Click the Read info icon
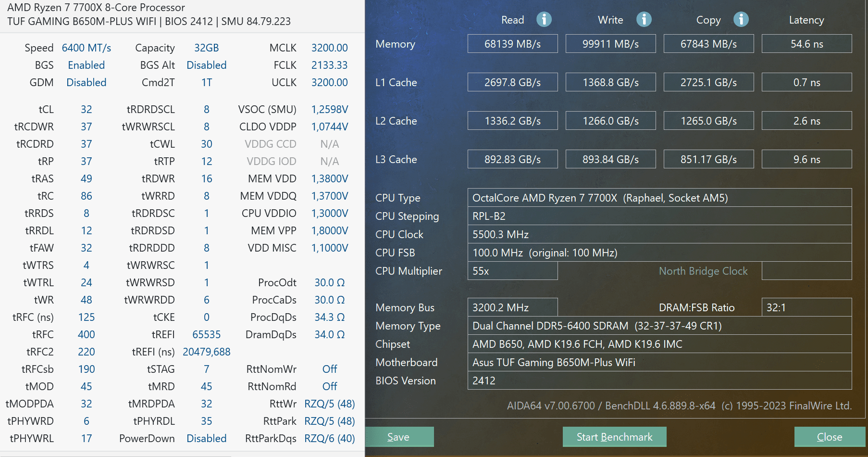This screenshot has width=868, height=457. [x=544, y=19]
